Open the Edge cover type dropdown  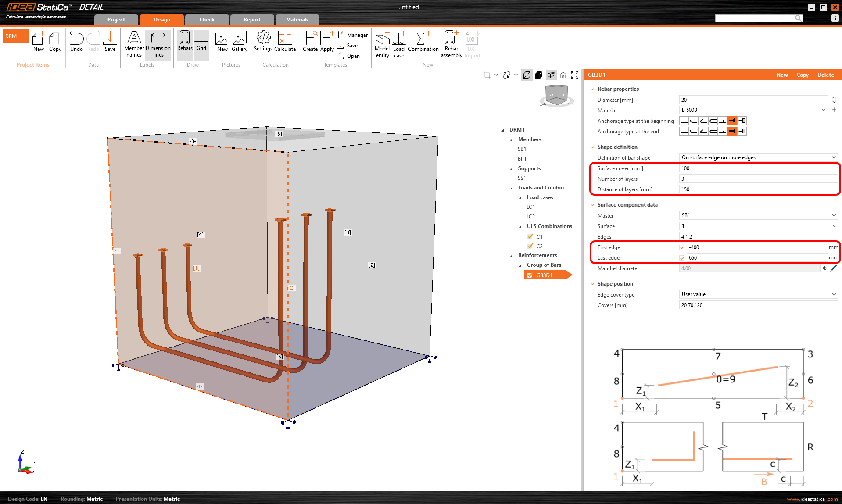(x=758, y=294)
